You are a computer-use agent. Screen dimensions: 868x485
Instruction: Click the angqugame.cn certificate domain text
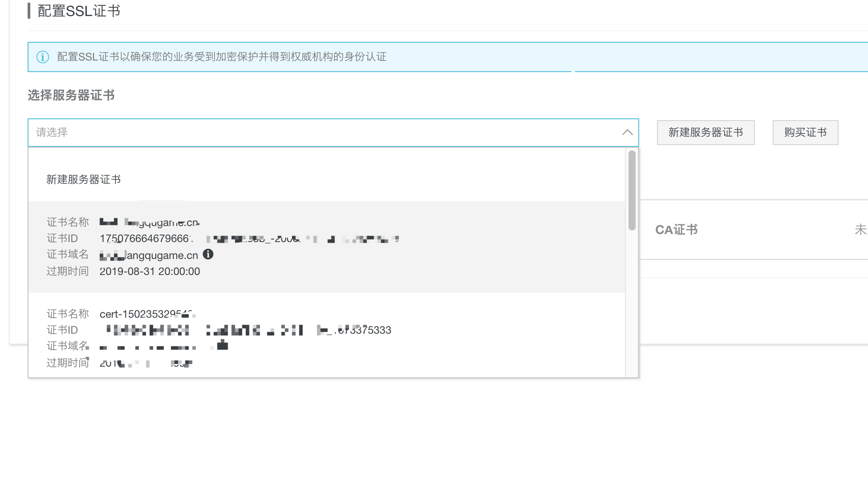(161, 255)
